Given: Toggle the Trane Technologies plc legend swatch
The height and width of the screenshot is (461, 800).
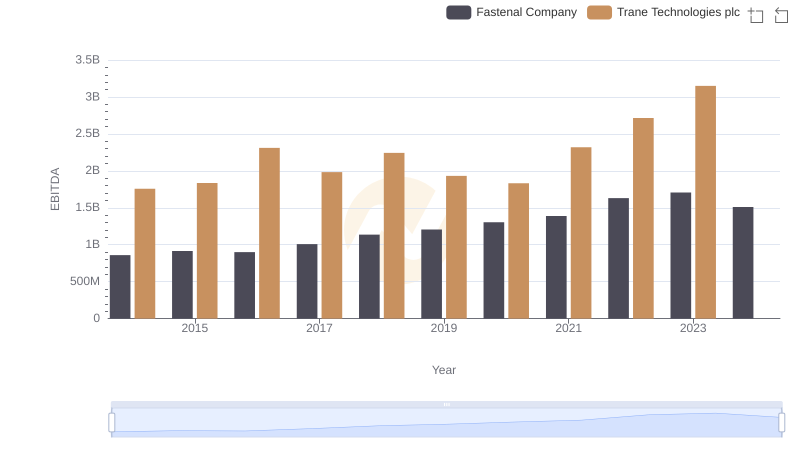Looking at the screenshot, I should tap(599, 13).
